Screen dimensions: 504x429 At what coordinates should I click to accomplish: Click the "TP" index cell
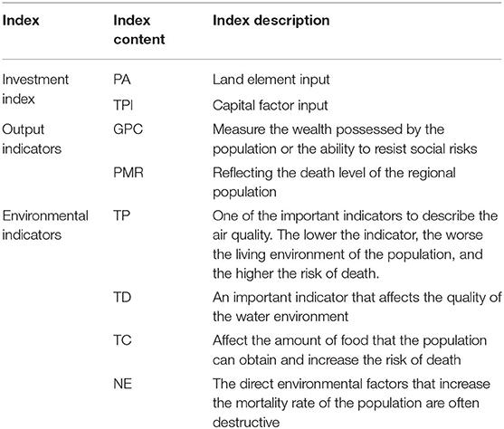(121, 215)
